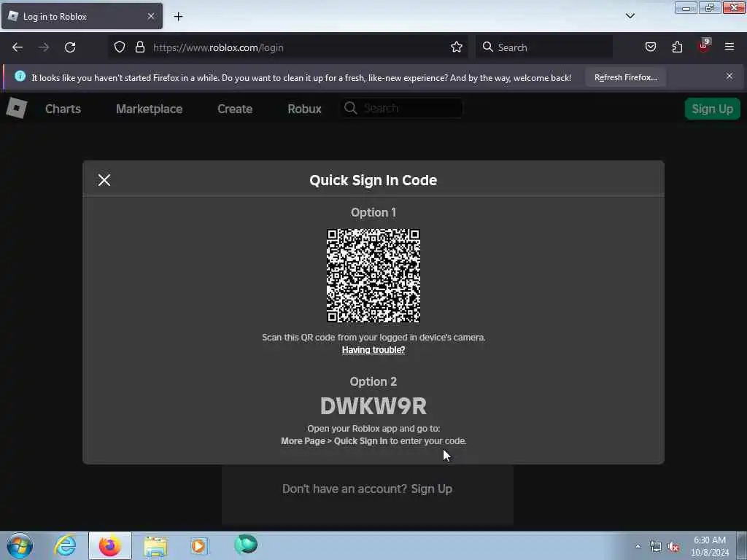Click the Firefox Search box
This screenshot has height=560, width=747.
point(544,47)
